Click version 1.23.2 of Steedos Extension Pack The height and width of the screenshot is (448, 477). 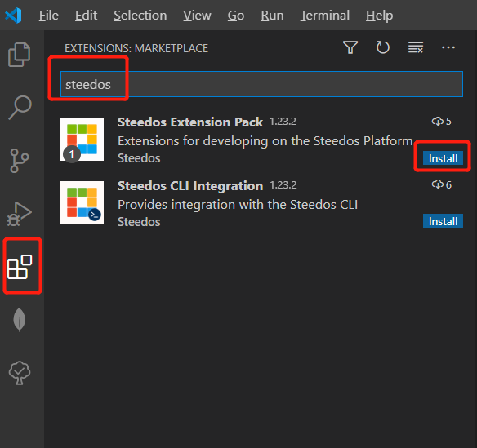click(x=283, y=122)
